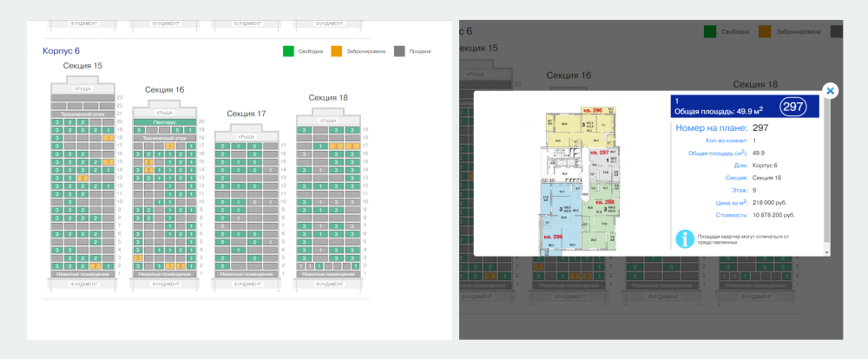Image resolution: width=868 pixels, height=359 pixels.
Task: Click the undimmed orange Забронирована legend swatch
Action: click(x=337, y=51)
